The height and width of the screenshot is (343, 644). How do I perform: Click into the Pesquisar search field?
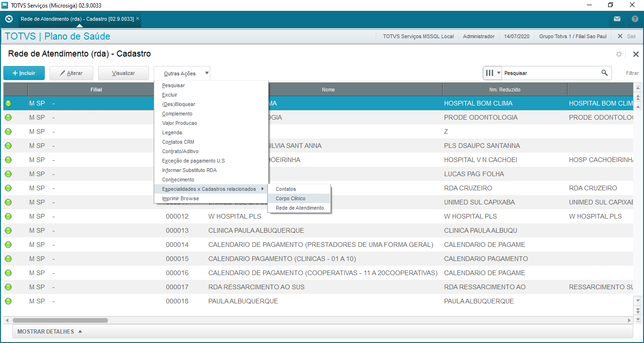[551, 73]
